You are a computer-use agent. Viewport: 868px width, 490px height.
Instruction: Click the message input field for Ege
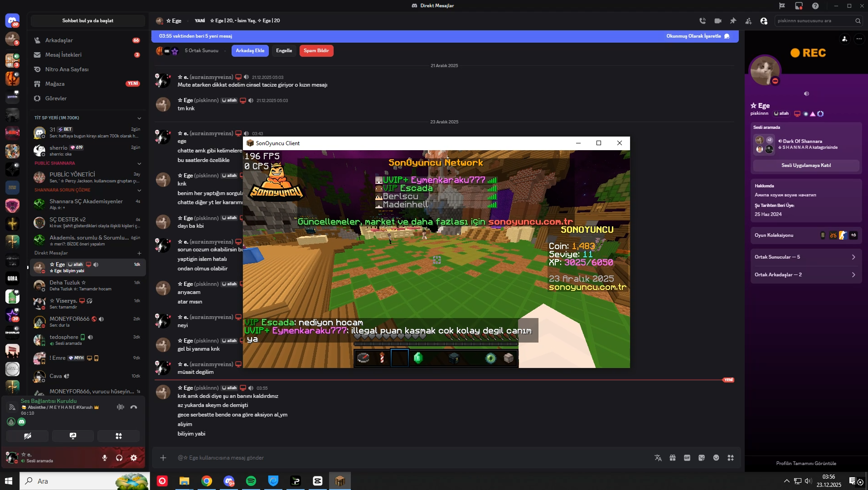tap(408, 458)
